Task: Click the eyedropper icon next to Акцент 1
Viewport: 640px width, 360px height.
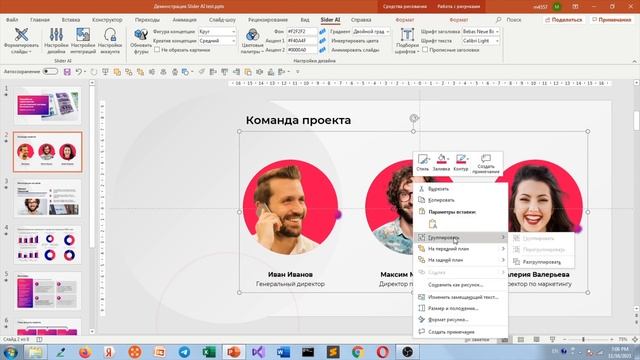Action: tap(322, 40)
